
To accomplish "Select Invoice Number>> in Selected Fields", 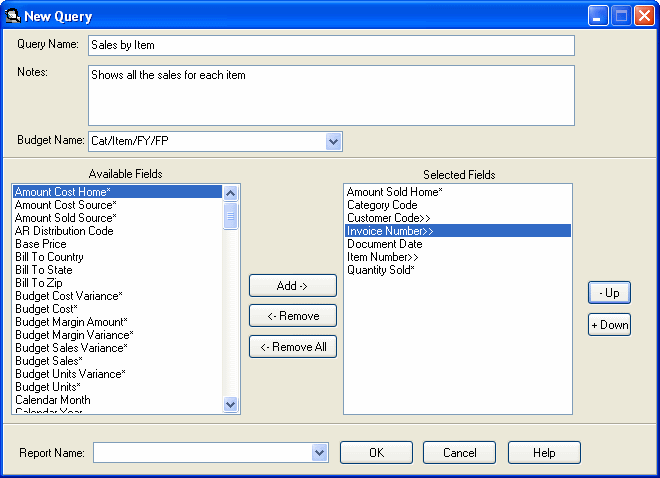I will [458, 231].
